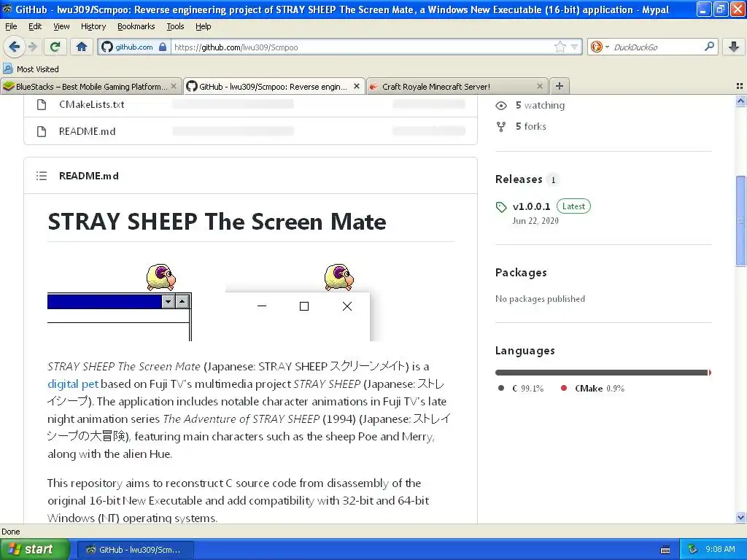Click the README.md heading label

[88, 176]
